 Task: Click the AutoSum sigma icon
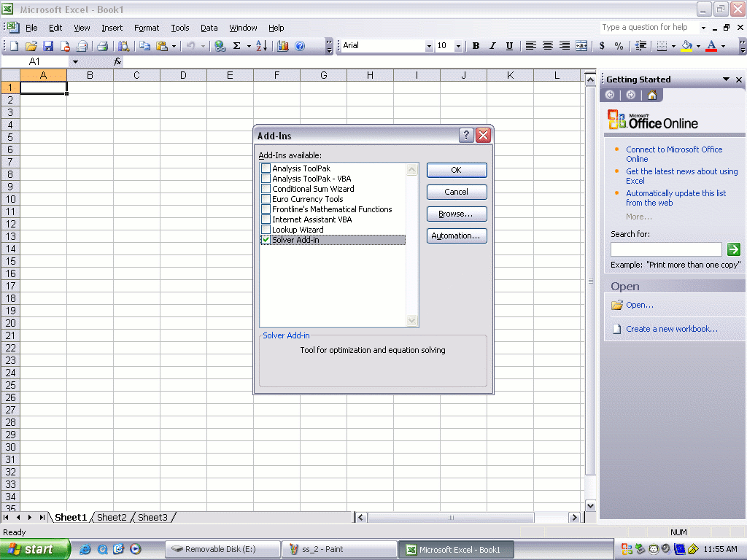point(236,46)
